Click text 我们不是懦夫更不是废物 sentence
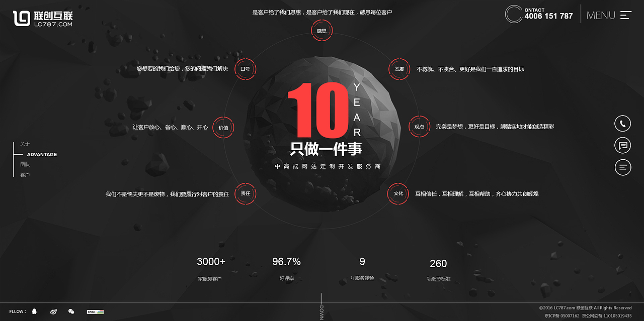This screenshot has height=321, width=644. pyautogui.click(x=167, y=194)
